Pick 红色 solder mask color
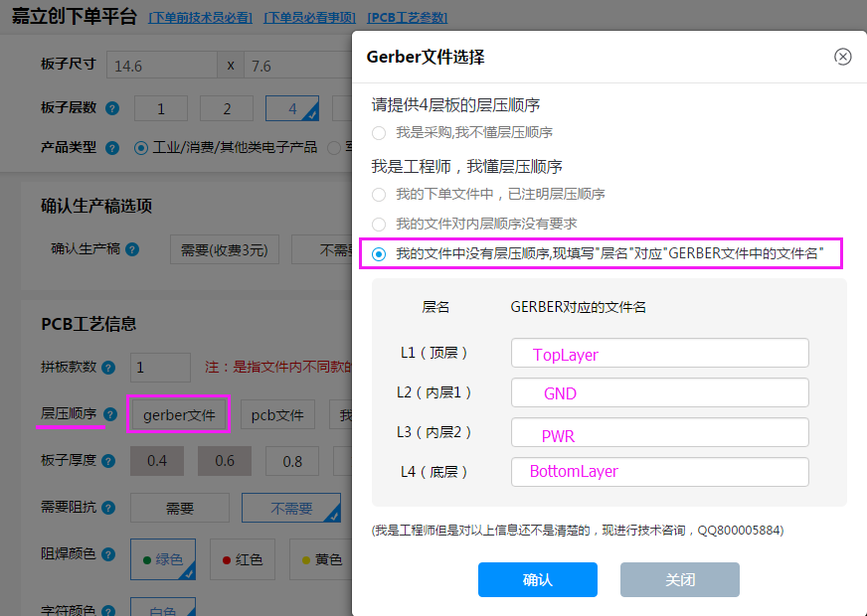 (243, 559)
